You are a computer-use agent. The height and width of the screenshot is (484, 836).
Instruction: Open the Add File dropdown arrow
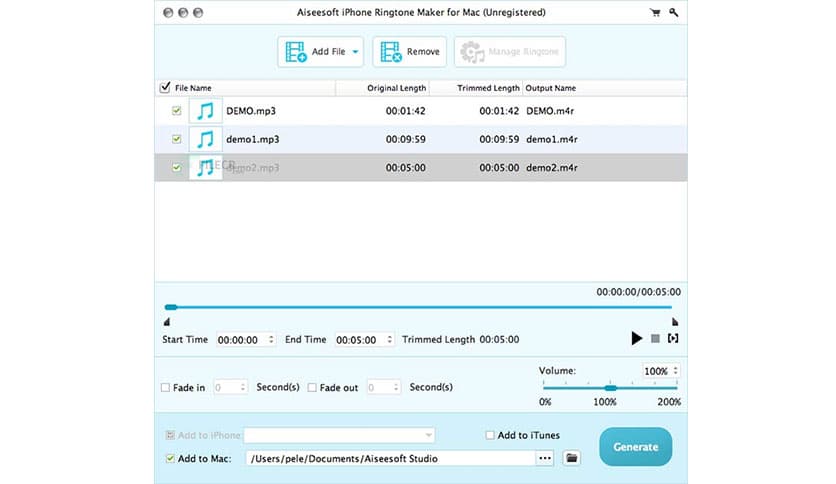pyautogui.click(x=355, y=52)
